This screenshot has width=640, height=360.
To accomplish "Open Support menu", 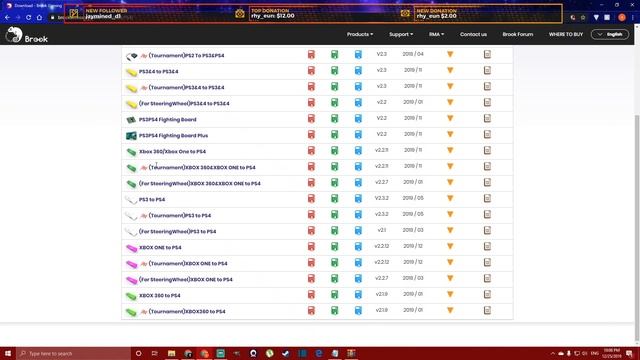I will click(401, 34).
